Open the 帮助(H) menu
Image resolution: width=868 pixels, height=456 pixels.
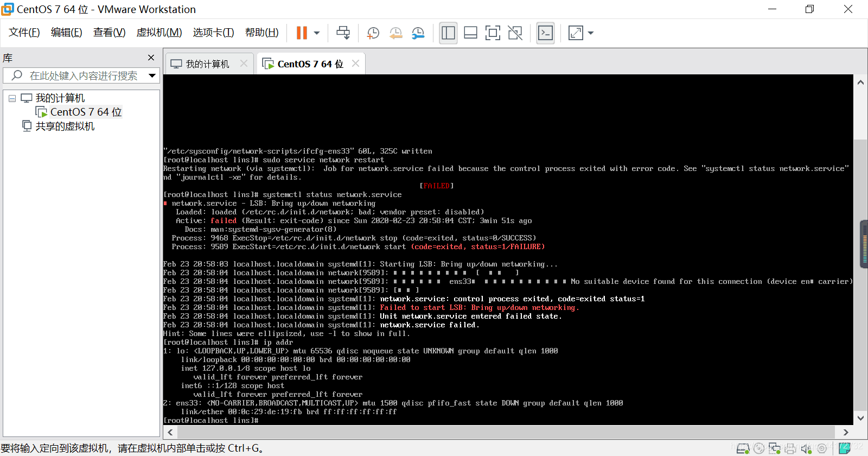pos(261,33)
